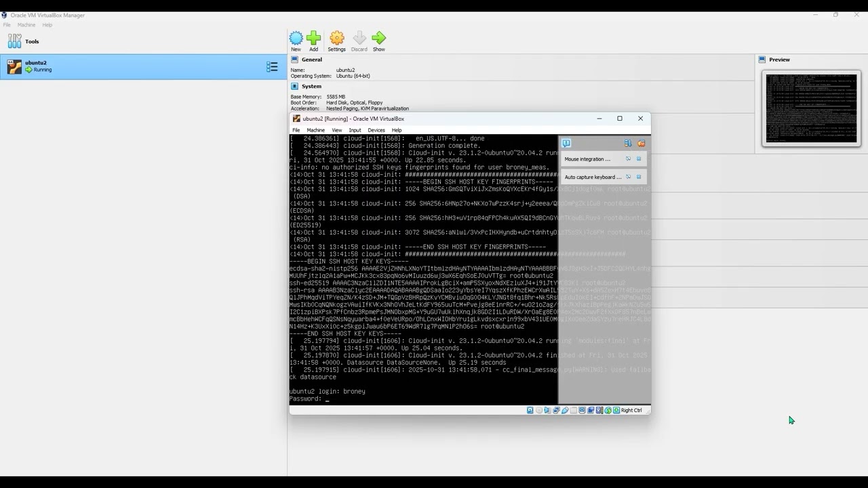Image resolution: width=868 pixels, height=488 pixels.
Task: Click the 'Hard Disk, Optical, Floppy' boot order value
Action: point(355,103)
